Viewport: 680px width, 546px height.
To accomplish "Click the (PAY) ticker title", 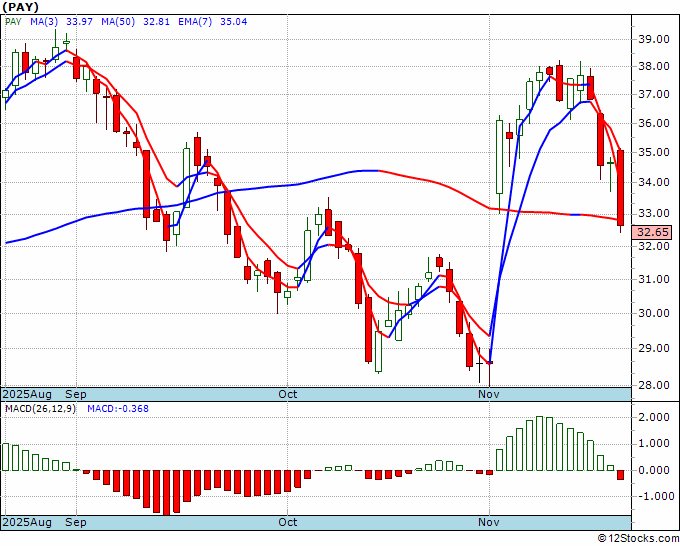I will pos(21,7).
